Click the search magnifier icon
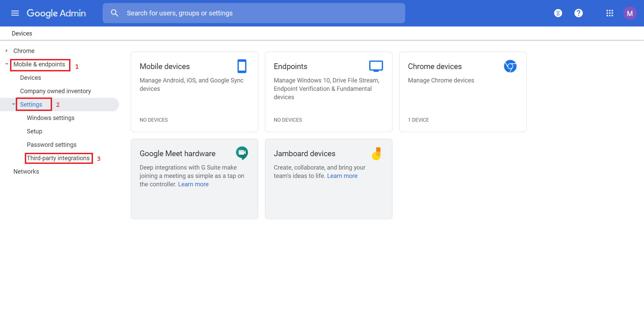Image resolution: width=644 pixels, height=314 pixels. pyautogui.click(x=114, y=13)
